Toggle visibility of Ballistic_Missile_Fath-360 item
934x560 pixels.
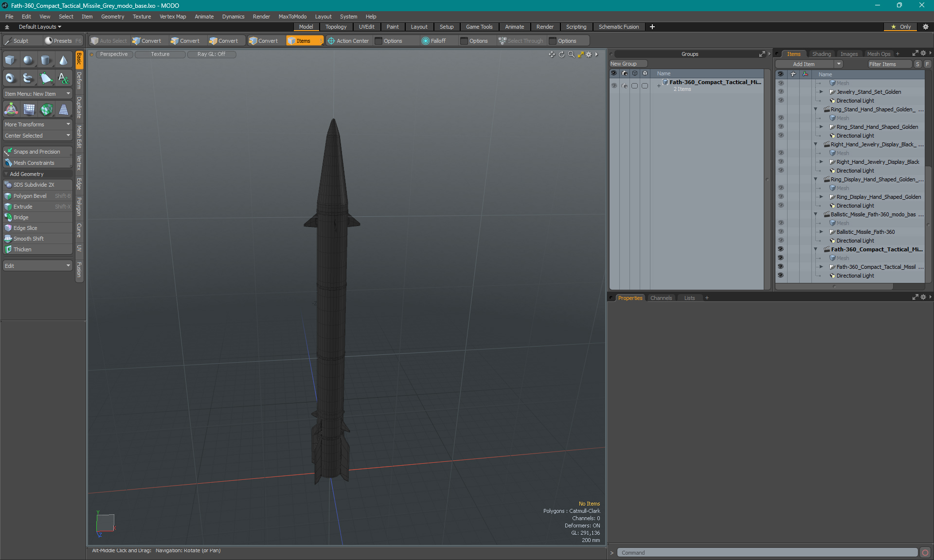[x=781, y=232]
